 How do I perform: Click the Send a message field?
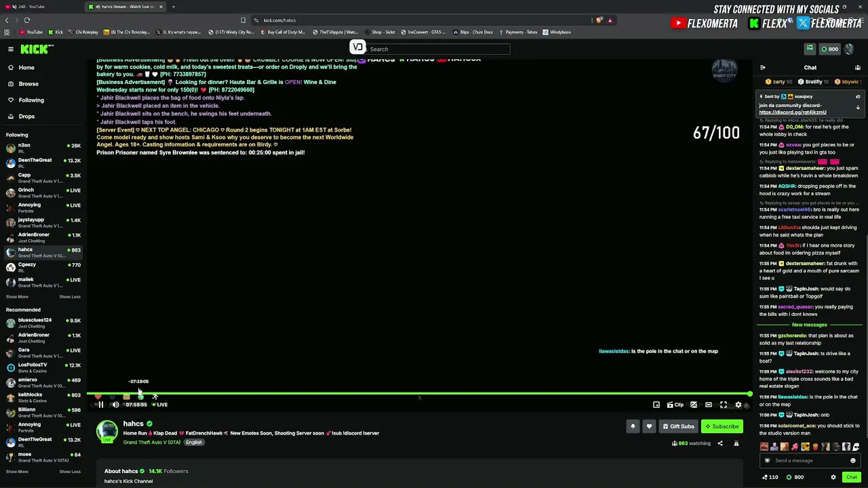click(x=810, y=461)
